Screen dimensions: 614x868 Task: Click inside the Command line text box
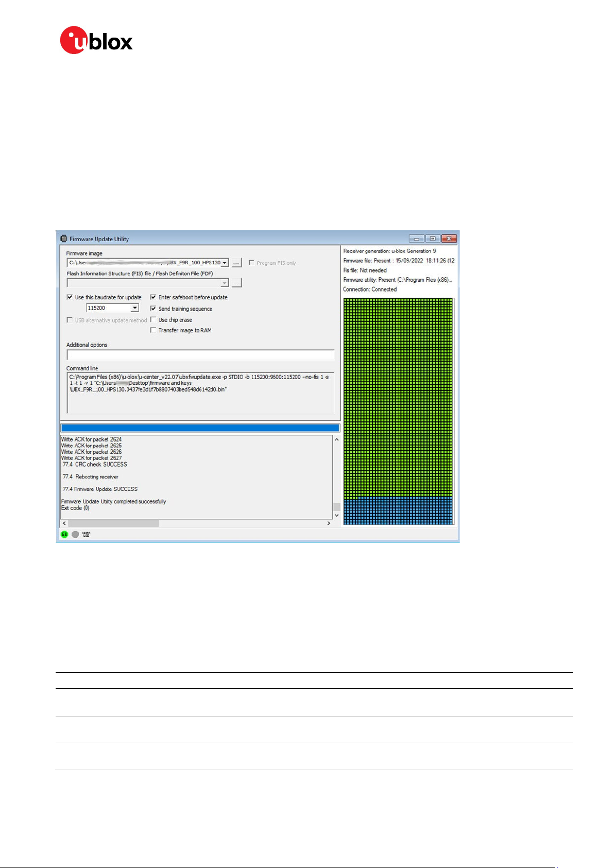[200, 393]
